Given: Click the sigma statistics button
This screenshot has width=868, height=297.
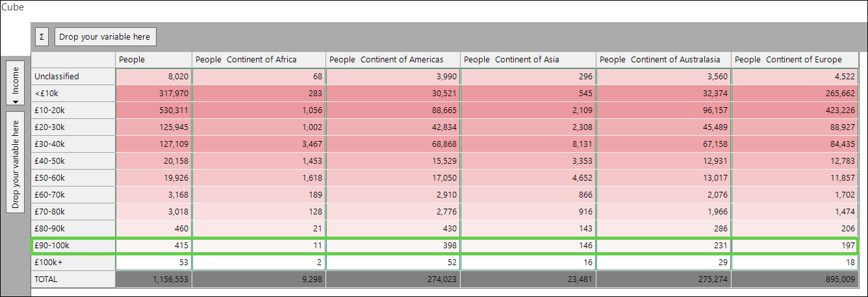Looking at the screenshot, I should [42, 37].
